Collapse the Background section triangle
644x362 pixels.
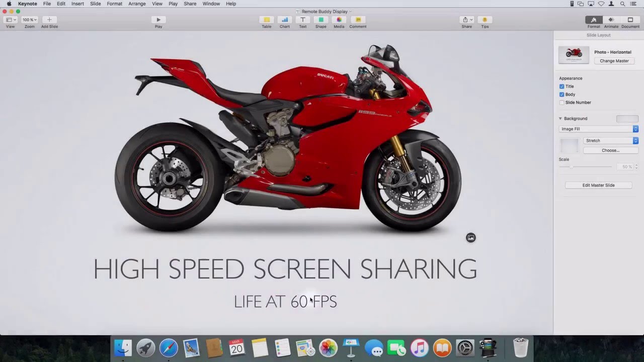[560, 119]
